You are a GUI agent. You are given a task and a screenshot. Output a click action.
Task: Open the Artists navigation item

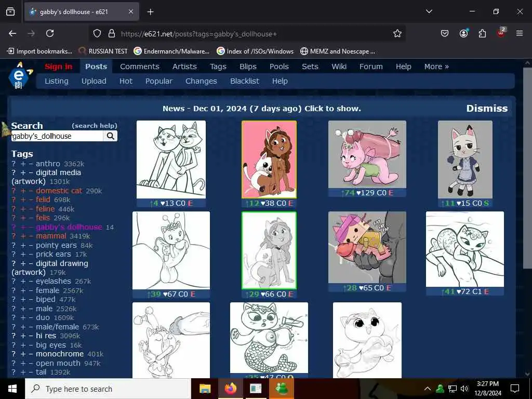[184, 66]
